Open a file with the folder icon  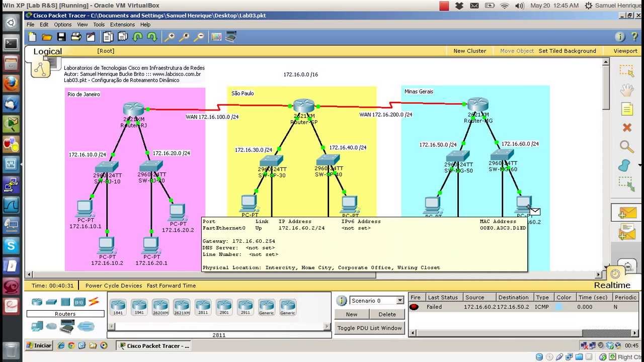(x=47, y=37)
